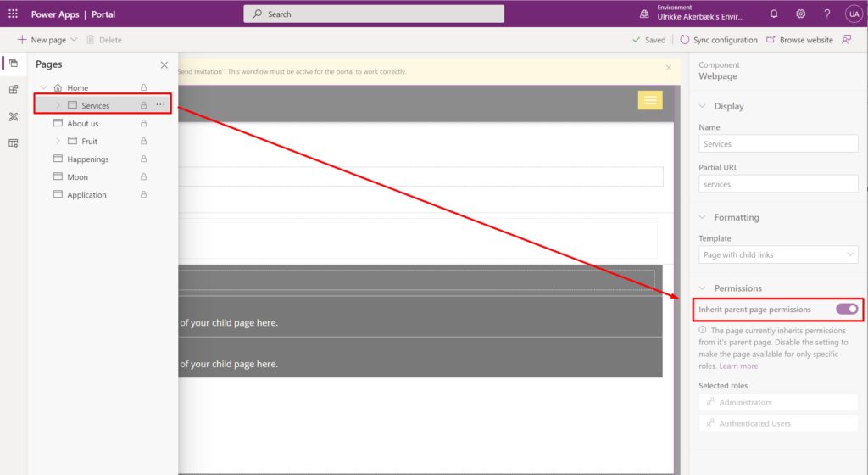The image size is (868, 475).
Task: Click the Portal title link
Action: pos(103,14)
